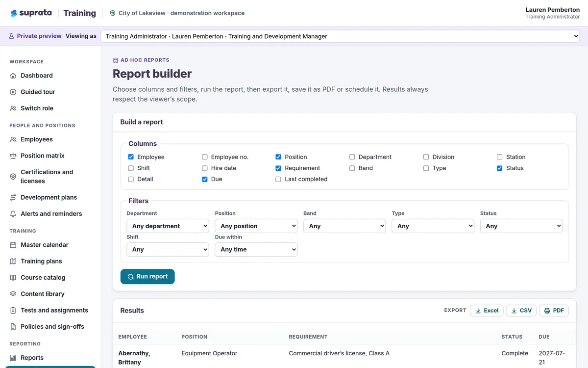This screenshot has height=368, width=588.
Task: Click the Requirement column header in Results
Action: (x=308, y=337)
